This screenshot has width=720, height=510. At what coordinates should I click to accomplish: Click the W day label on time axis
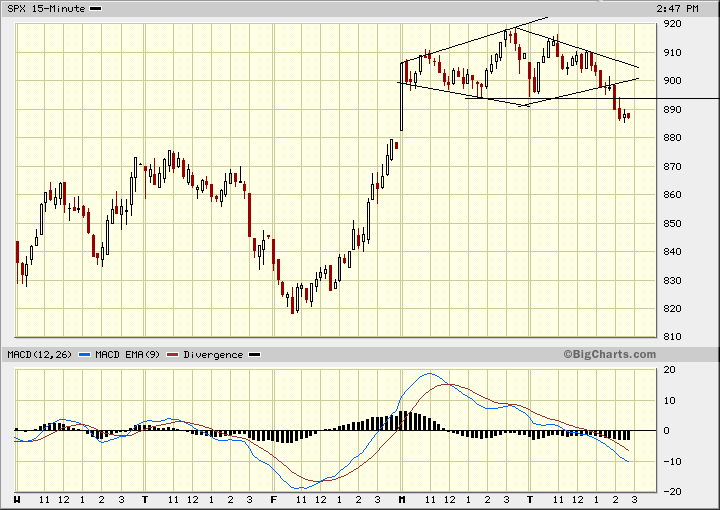point(17,500)
